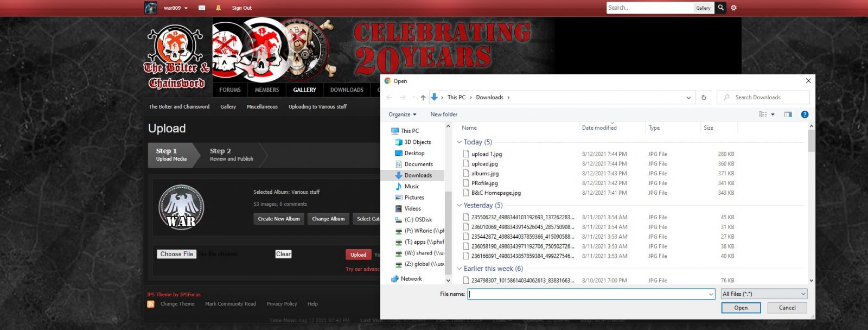
Task: Toggle the preview pane icon
Action: pyautogui.click(x=788, y=115)
